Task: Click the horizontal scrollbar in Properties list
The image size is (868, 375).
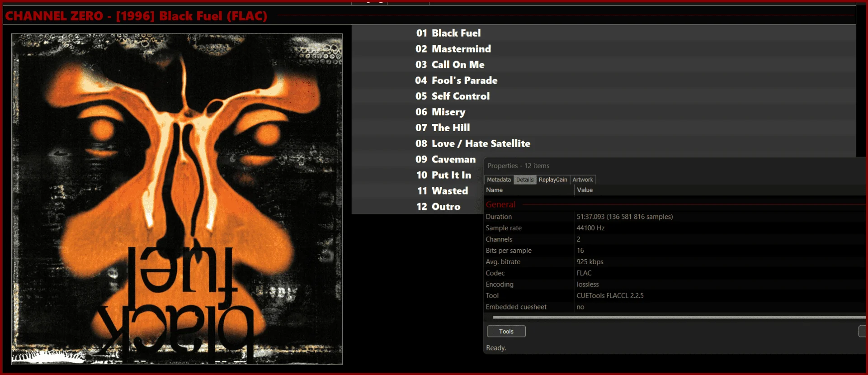Action: 679,318
